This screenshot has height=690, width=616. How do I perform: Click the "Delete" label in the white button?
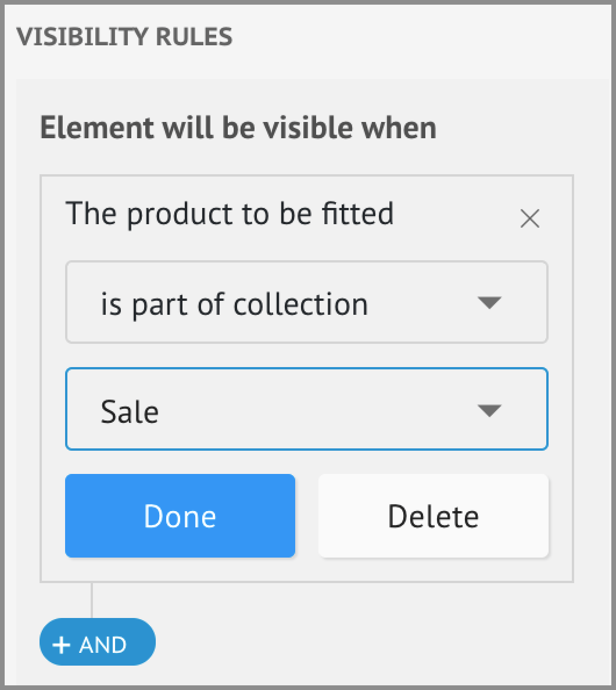[433, 516]
